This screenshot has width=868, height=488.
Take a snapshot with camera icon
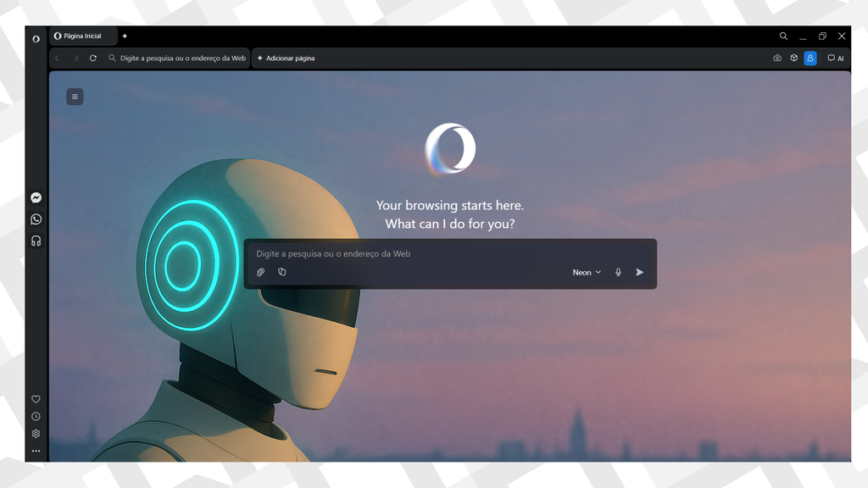[x=776, y=58]
